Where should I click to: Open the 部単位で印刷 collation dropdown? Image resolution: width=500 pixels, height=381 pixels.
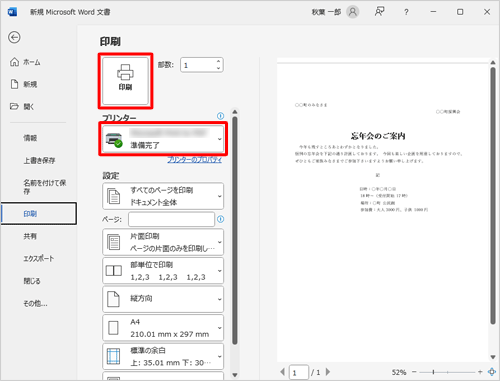(163, 271)
